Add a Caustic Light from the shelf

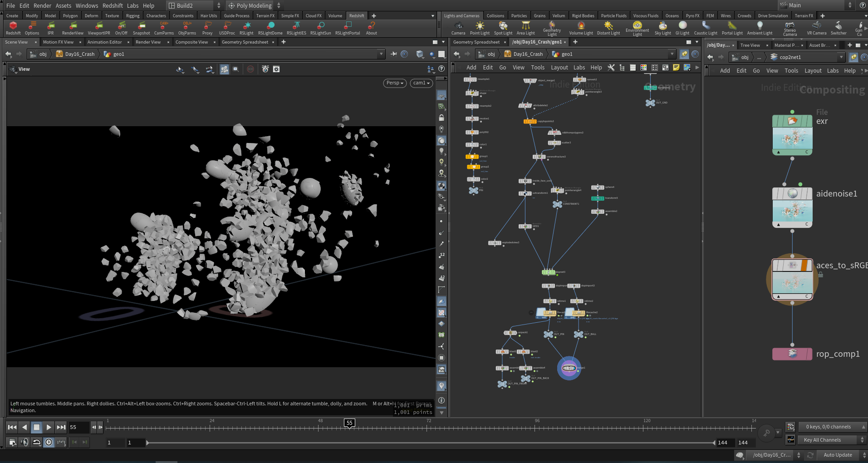point(706,28)
